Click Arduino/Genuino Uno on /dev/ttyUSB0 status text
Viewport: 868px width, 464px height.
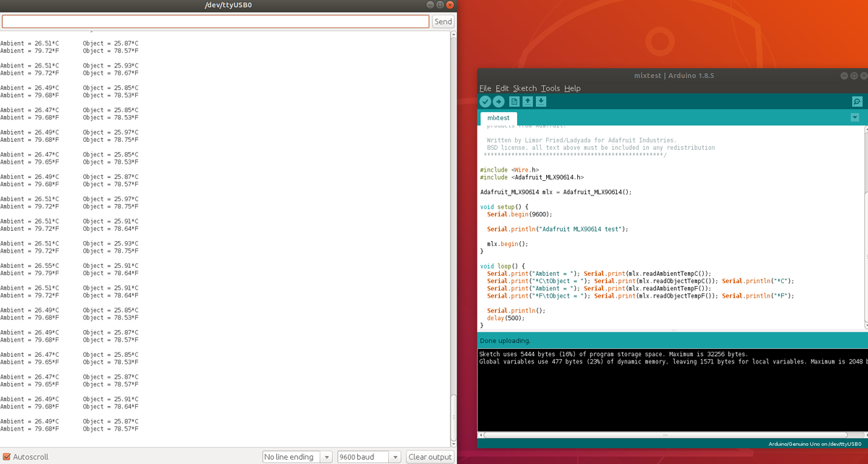pyautogui.click(x=814, y=444)
